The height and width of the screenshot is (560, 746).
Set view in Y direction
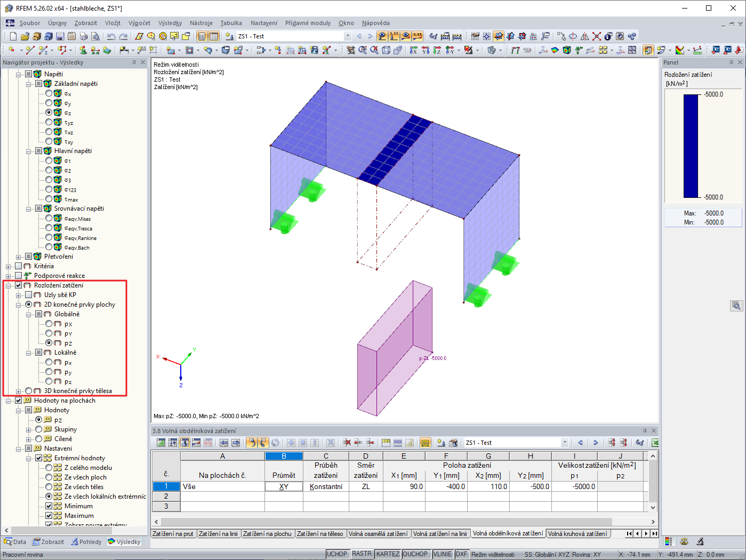[425, 50]
